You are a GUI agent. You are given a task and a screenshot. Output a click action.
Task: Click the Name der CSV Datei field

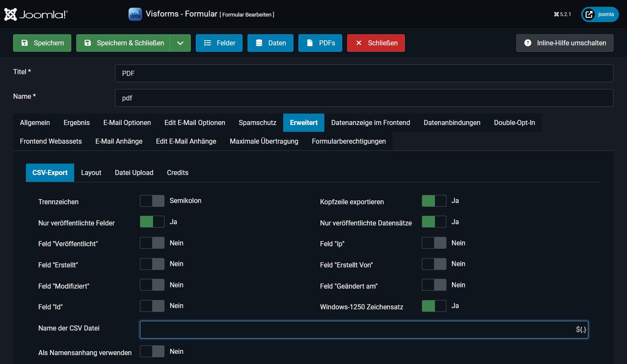356,330
